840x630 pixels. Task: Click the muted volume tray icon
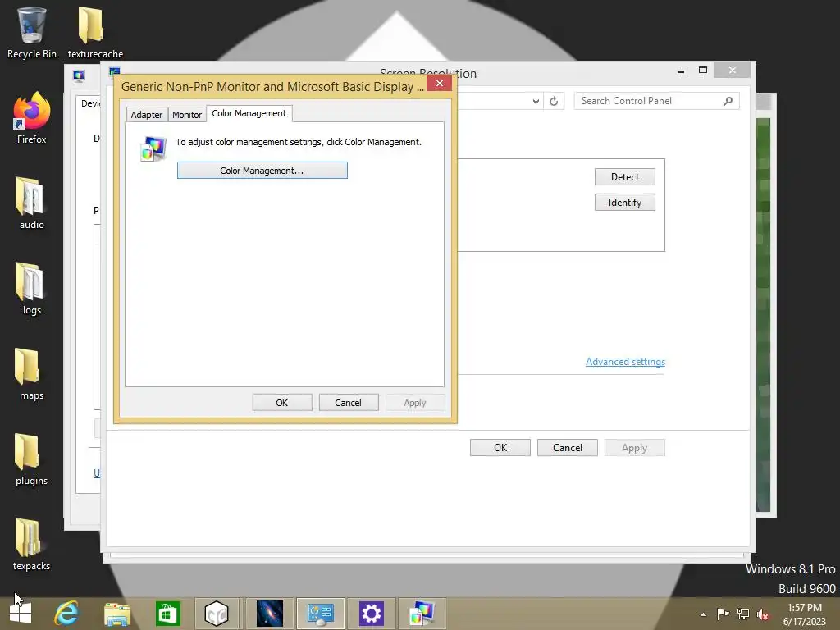pyautogui.click(x=763, y=614)
